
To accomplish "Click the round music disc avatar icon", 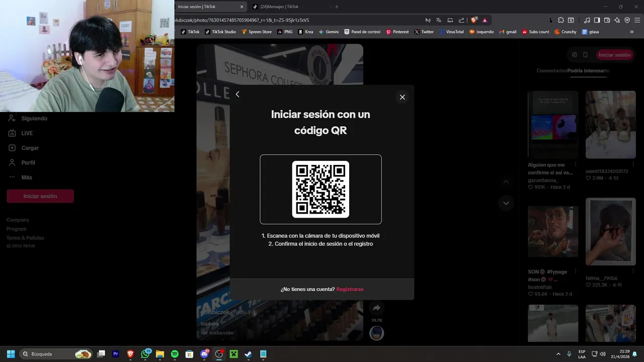I will [376, 333].
